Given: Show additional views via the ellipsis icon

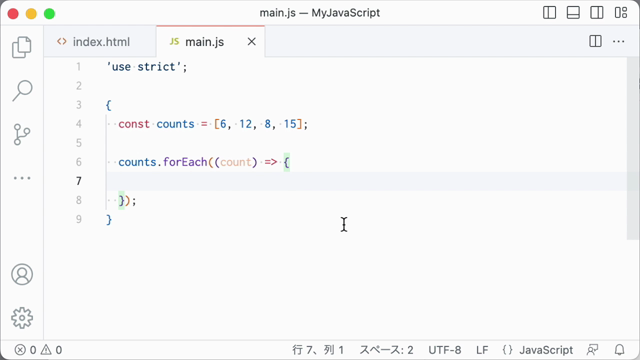Looking at the screenshot, I should [x=22, y=178].
